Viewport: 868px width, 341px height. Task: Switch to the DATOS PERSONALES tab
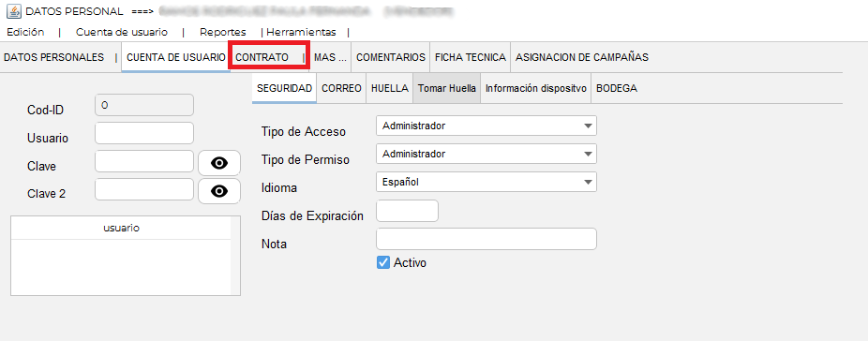pos(53,57)
